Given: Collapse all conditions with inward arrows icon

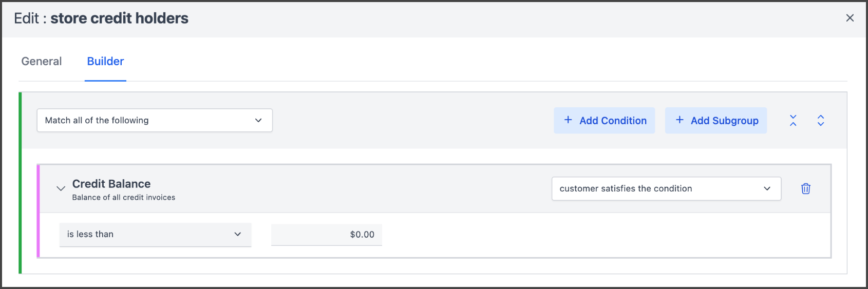Looking at the screenshot, I should point(793,121).
